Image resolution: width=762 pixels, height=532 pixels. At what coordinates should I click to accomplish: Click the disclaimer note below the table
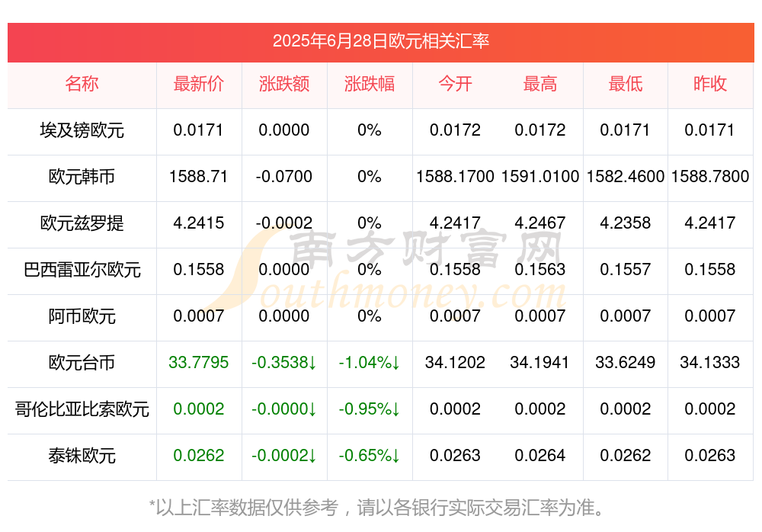click(378, 508)
